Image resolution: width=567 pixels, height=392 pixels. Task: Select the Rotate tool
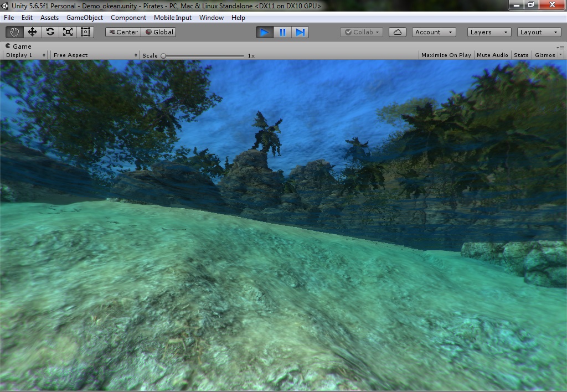click(x=50, y=32)
